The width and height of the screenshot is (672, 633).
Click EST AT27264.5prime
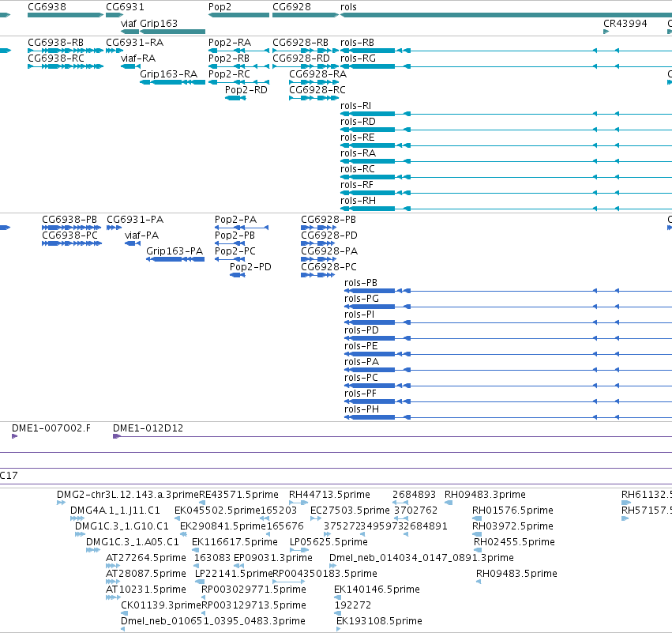point(113,566)
